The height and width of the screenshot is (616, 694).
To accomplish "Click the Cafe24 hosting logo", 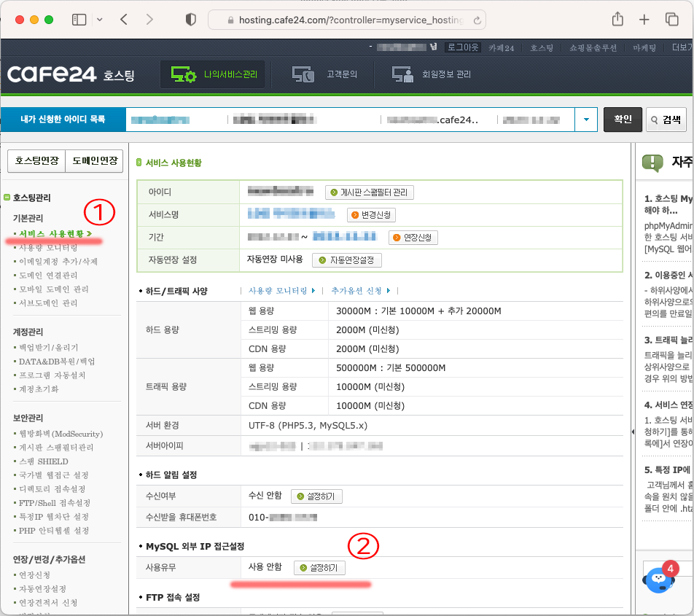I will pos(71,74).
